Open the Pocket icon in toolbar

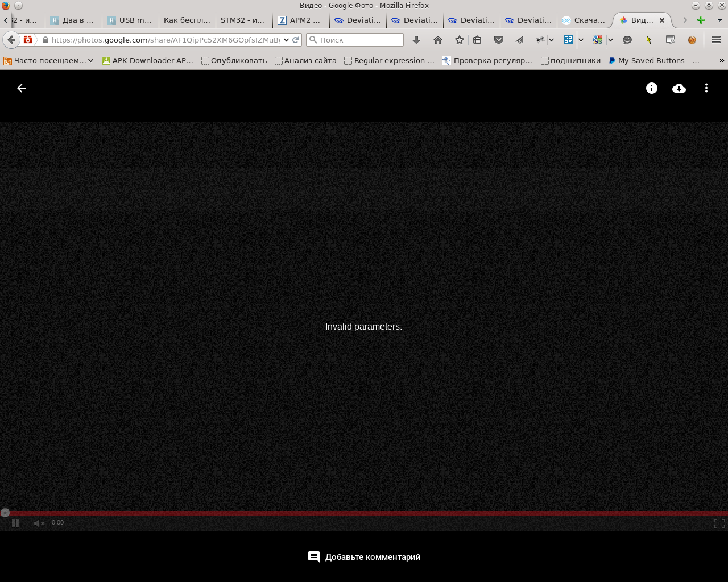pos(499,40)
